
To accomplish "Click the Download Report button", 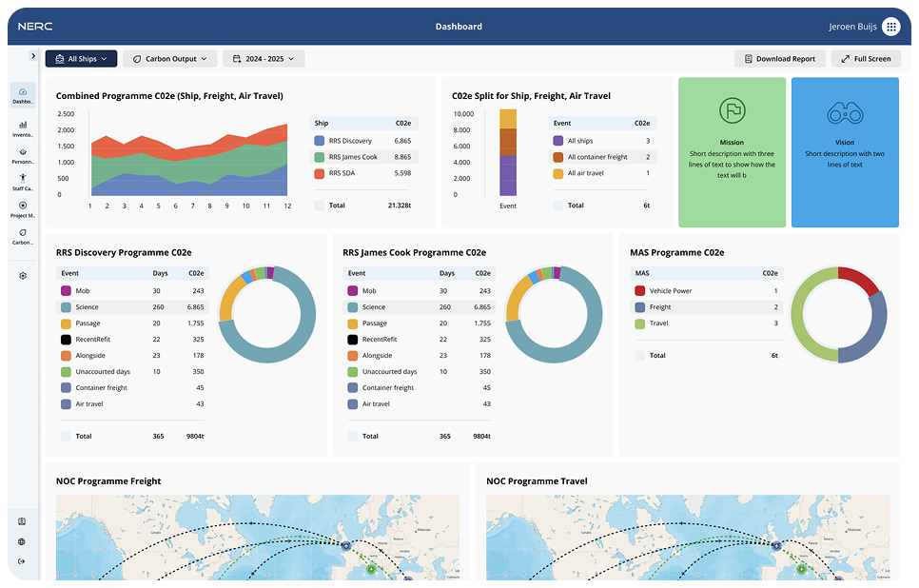I will tap(780, 58).
